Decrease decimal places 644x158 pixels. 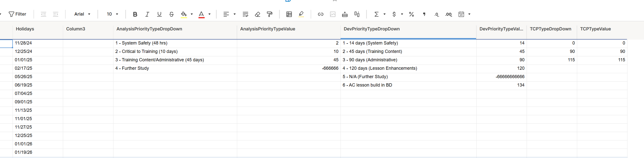436,15
